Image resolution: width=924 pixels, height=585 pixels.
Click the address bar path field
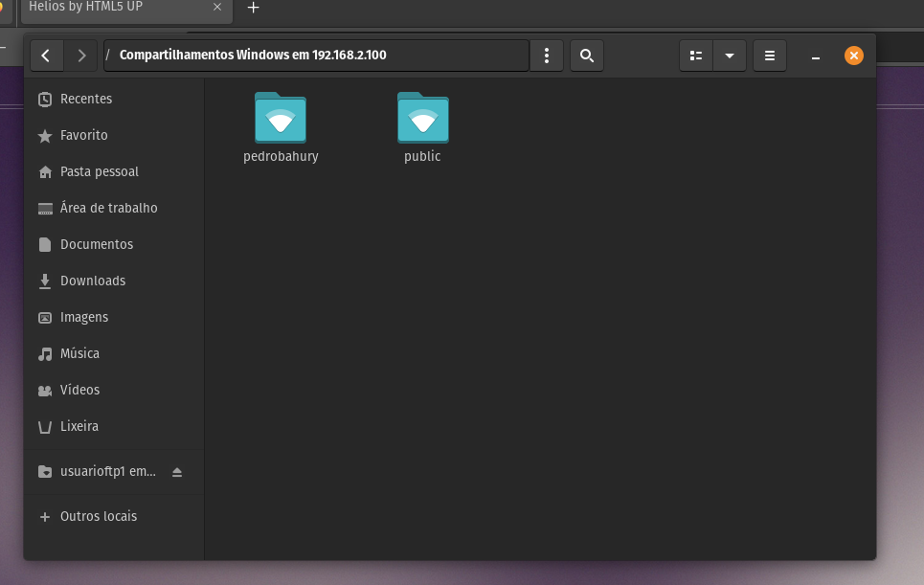click(316, 55)
